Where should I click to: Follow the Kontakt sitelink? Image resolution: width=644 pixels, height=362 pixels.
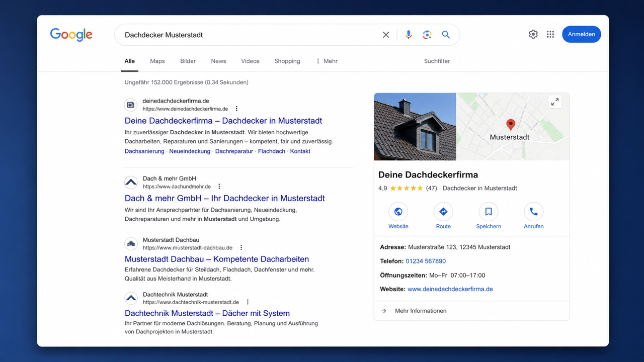(x=300, y=151)
